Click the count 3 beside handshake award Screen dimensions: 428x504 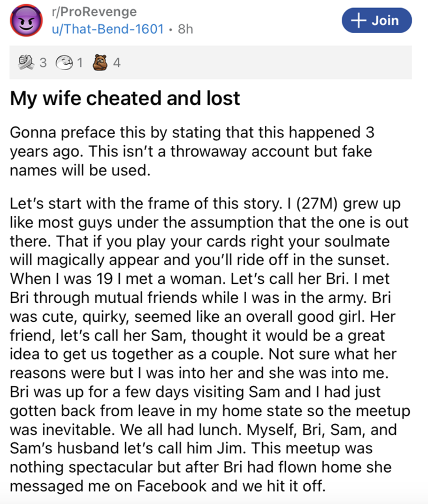click(x=43, y=63)
